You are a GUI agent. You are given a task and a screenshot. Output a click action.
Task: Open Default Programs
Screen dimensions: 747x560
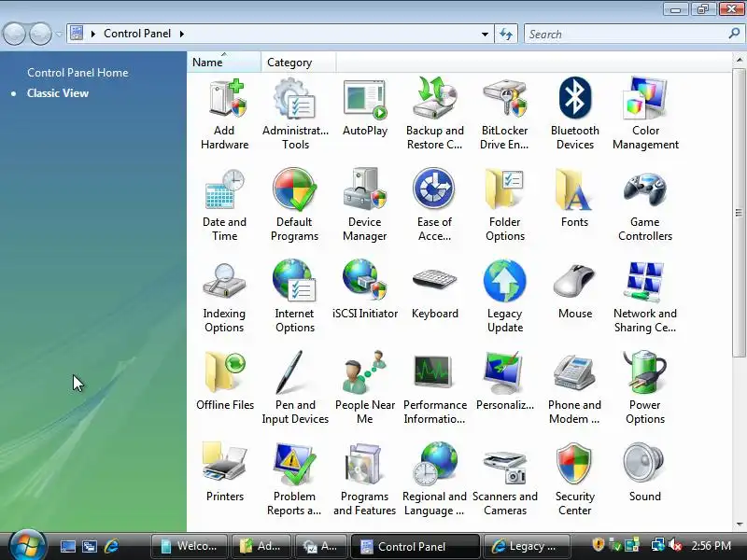click(x=294, y=205)
